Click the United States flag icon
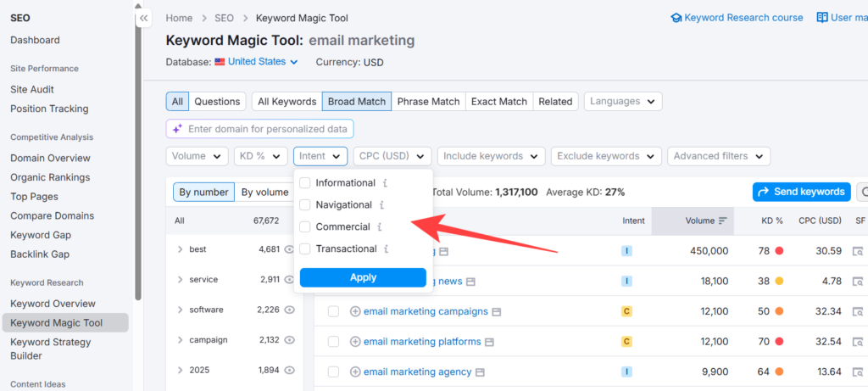This screenshot has width=868, height=391. click(x=220, y=62)
